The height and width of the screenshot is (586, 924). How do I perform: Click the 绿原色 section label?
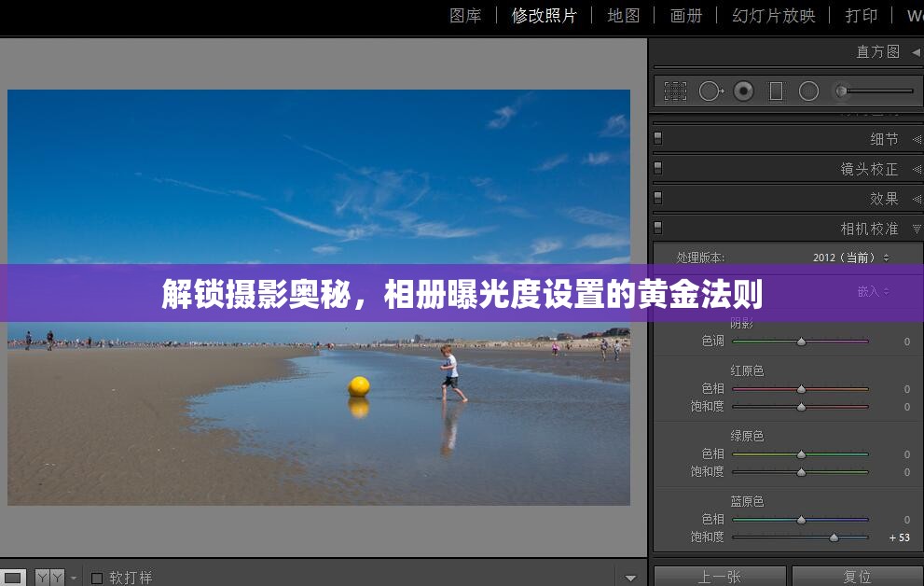tap(747, 437)
